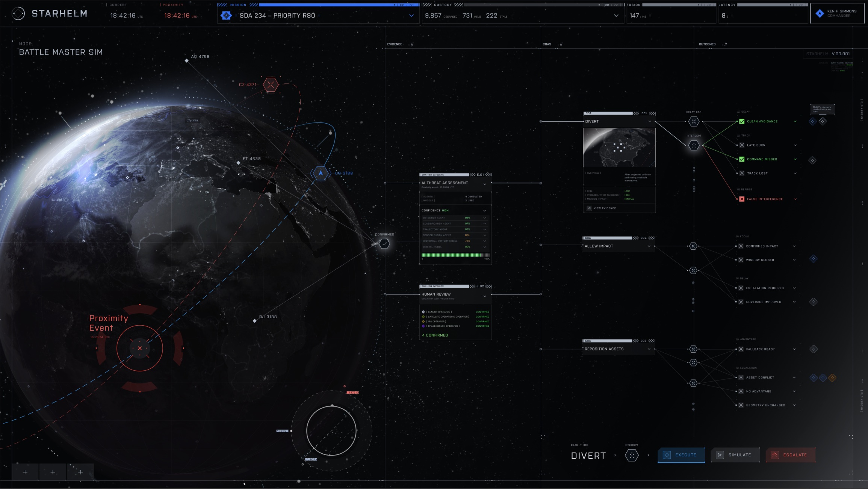Click the Starhelm logo icon
The height and width of the screenshot is (489, 868).
click(18, 14)
